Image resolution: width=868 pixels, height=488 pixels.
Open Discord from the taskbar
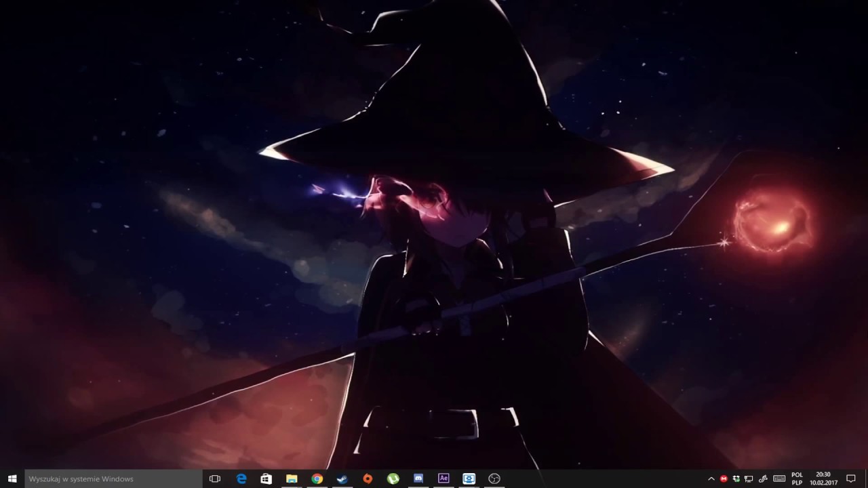(418, 479)
